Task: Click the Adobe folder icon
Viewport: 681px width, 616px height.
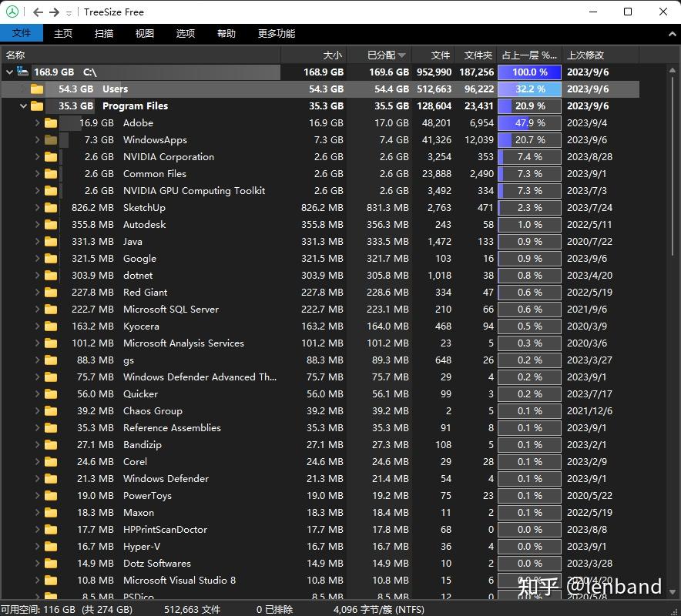Action: click(51, 123)
